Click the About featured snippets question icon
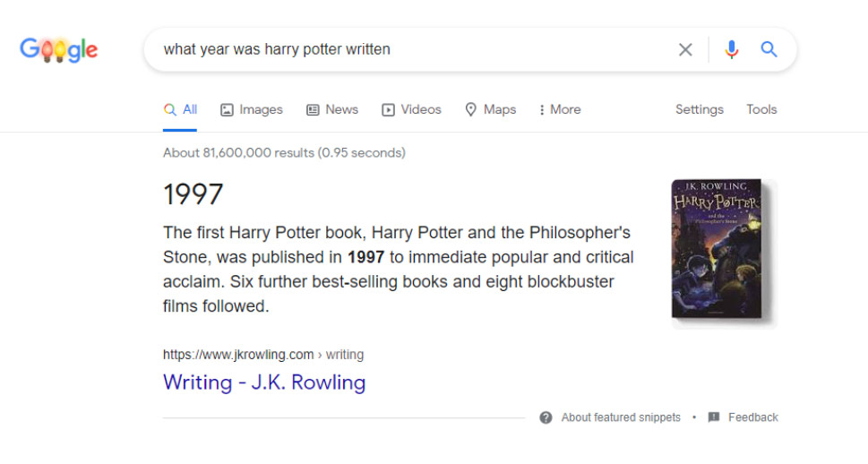 click(546, 417)
